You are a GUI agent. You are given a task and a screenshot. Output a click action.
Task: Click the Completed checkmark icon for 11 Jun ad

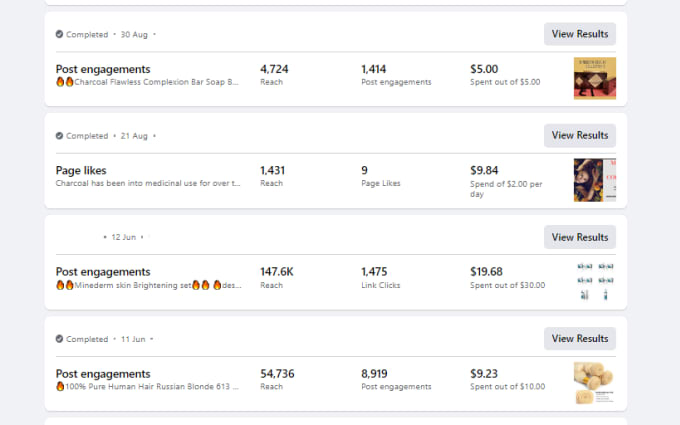[59, 339]
